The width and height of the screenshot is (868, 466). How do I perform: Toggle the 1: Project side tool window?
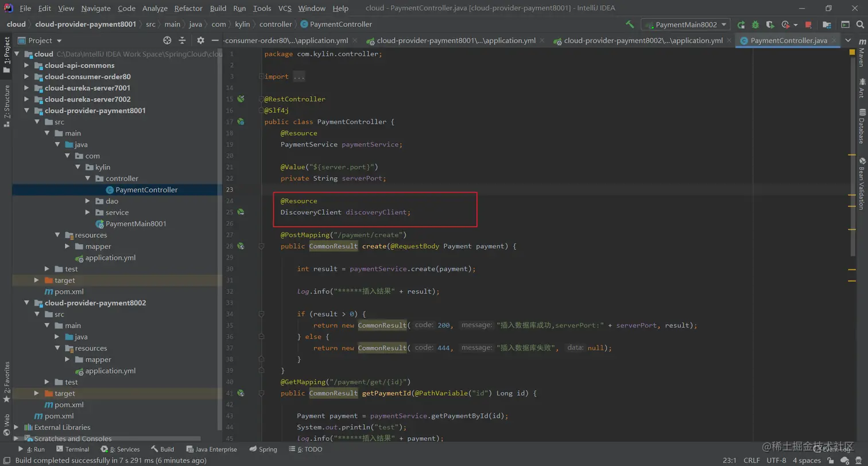pos(6,55)
